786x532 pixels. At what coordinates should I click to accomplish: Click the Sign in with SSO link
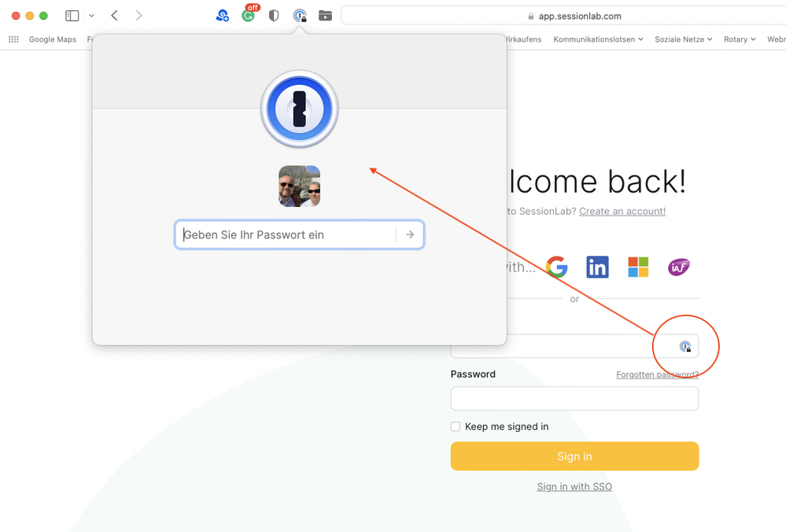(x=574, y=486)
